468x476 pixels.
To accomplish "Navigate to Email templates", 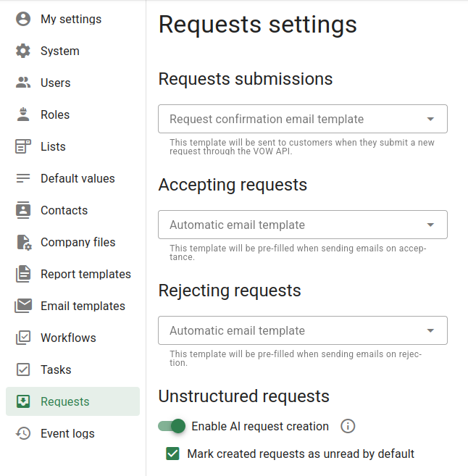I will pyautogui.click(x=73, y=306).
